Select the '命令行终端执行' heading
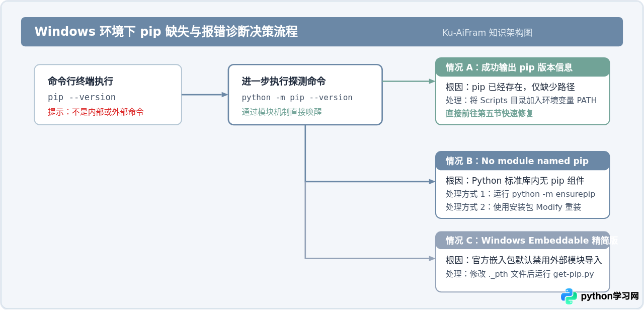Image resolution: width=644 pixels, height=310 pixels. 80,81
